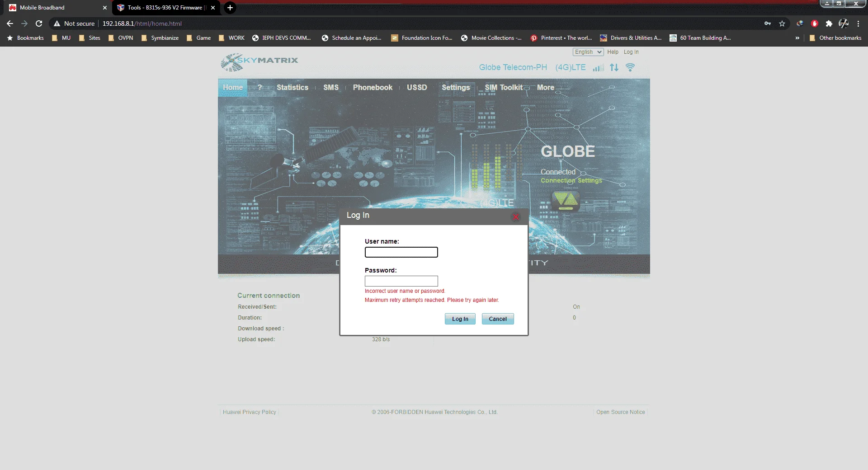The width and height of the screenshot is (868, 470).
Task: Open the Movie Collections bookmark
Action: click(x=491, y=38)
